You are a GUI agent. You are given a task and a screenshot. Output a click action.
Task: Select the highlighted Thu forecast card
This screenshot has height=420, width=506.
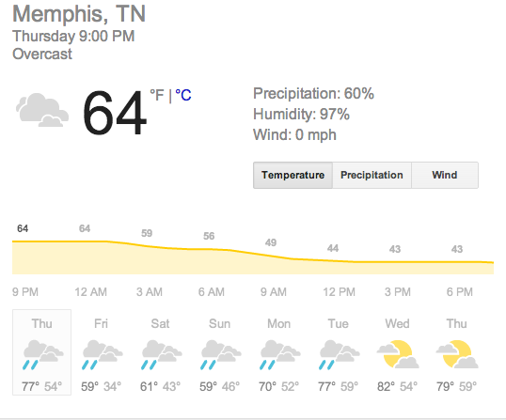(42, 352)
